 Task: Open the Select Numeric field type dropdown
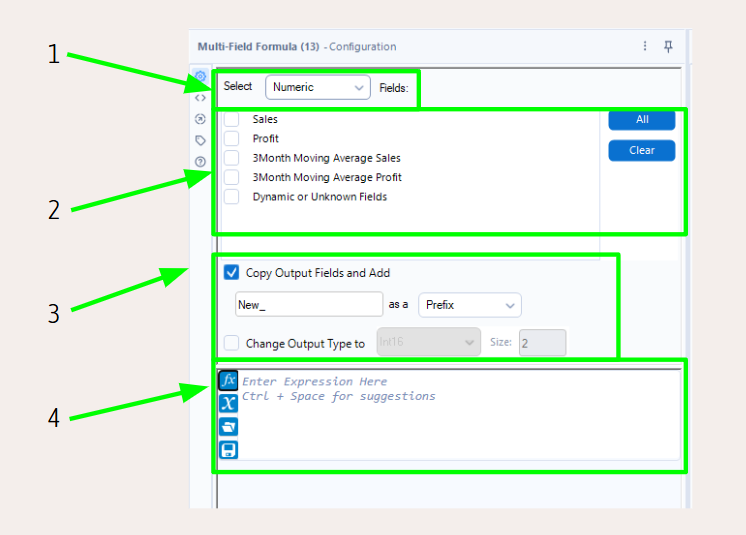[318, 87]
